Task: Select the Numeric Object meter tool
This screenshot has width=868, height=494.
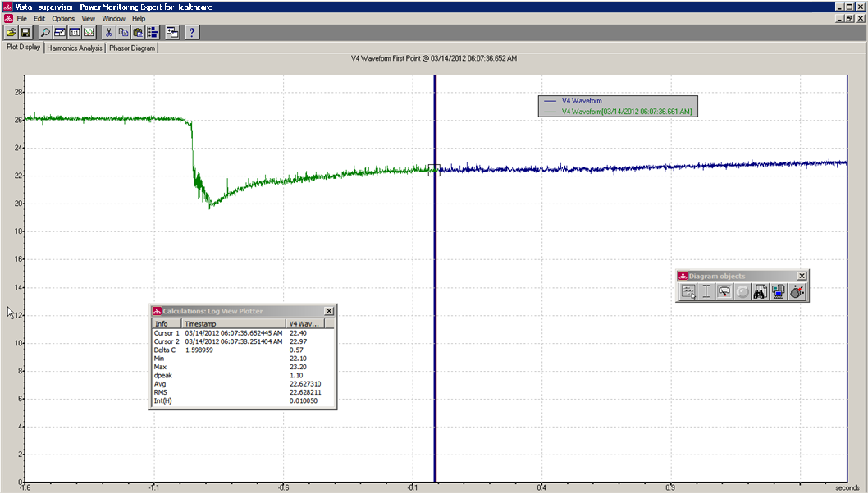Action: [724, 291]
